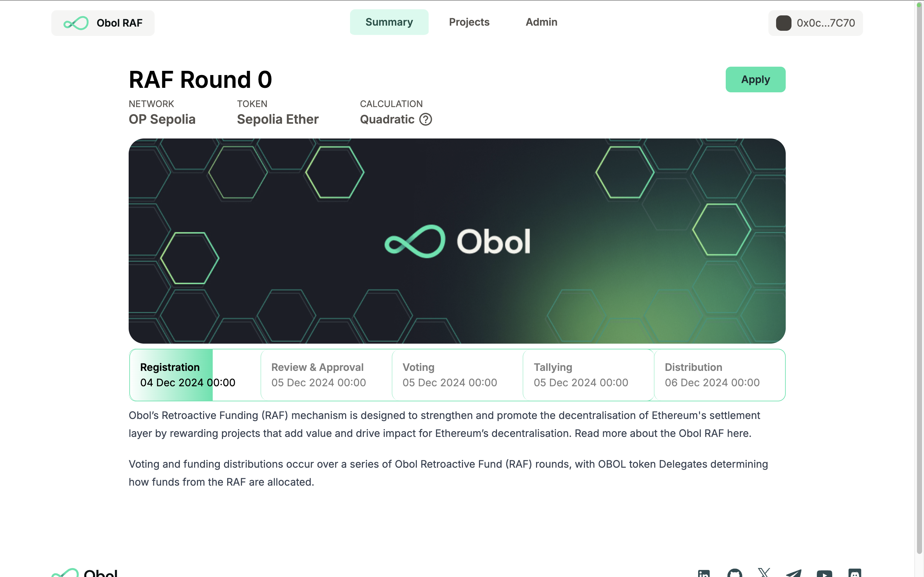Click the infinity loop brand icon
The image size is (924, 577).
tap(74, 23)
